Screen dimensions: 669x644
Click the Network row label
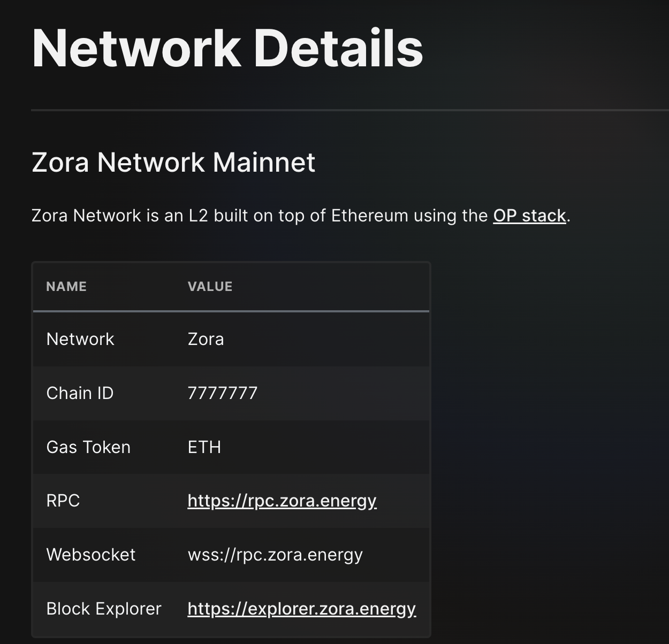pyautogui.click(x=80, y=339)
